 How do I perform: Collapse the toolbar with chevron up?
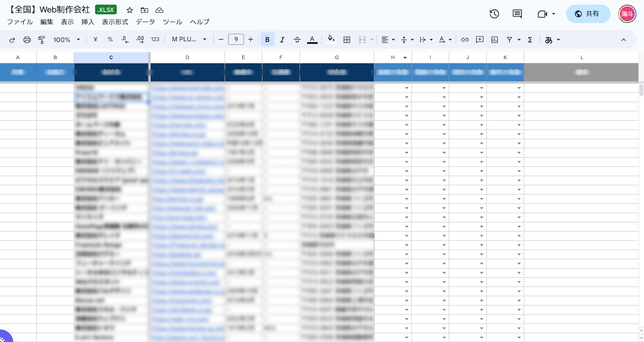tap(623, 40)
